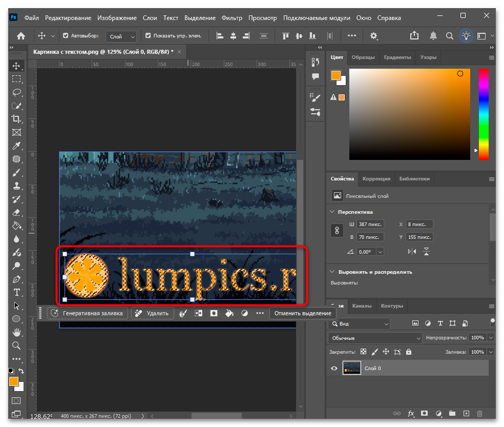Close the Картинка с текстом.png document tab
Image resolution: width=504 pixels, height=427 pixels.
pyautogui.click(x=179, y=52)
